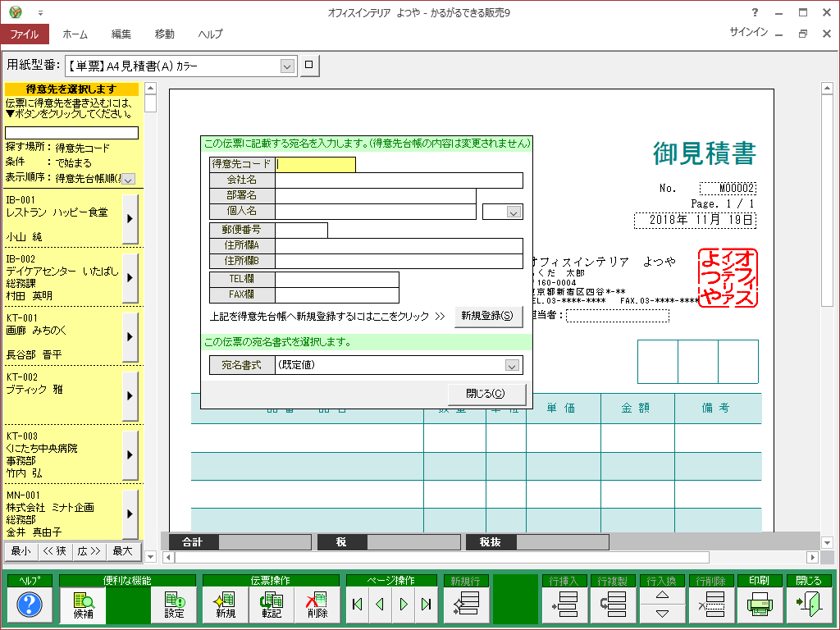The image size is (840, 630).
Task: Switch to the 移動 tab
Action: (x=164, y=34)
